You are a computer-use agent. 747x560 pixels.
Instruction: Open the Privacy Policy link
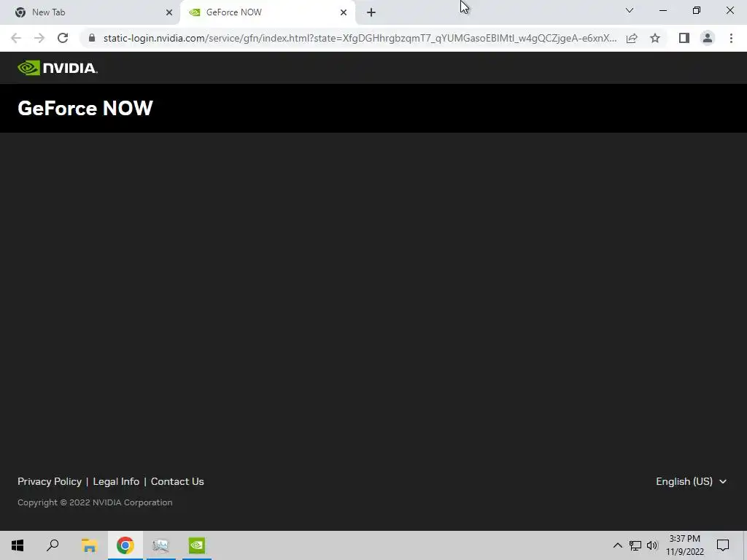coord(50,481)
